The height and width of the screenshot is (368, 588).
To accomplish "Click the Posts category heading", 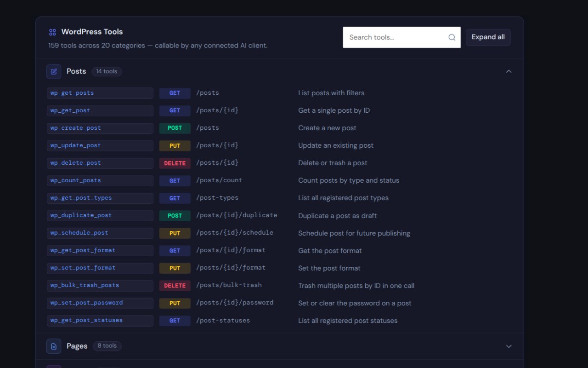I will [x=76, y=71].
